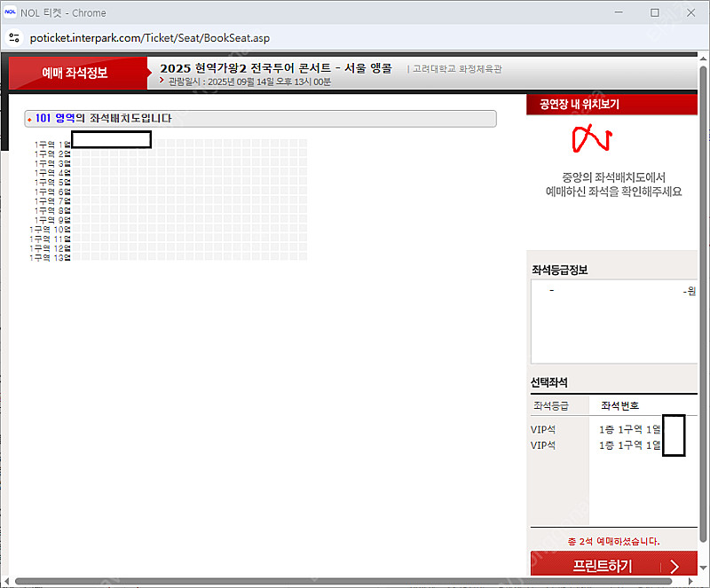Click the 1구역 3열 row label
The height and width of the screenshot is (588, 710).
[52, 163]
